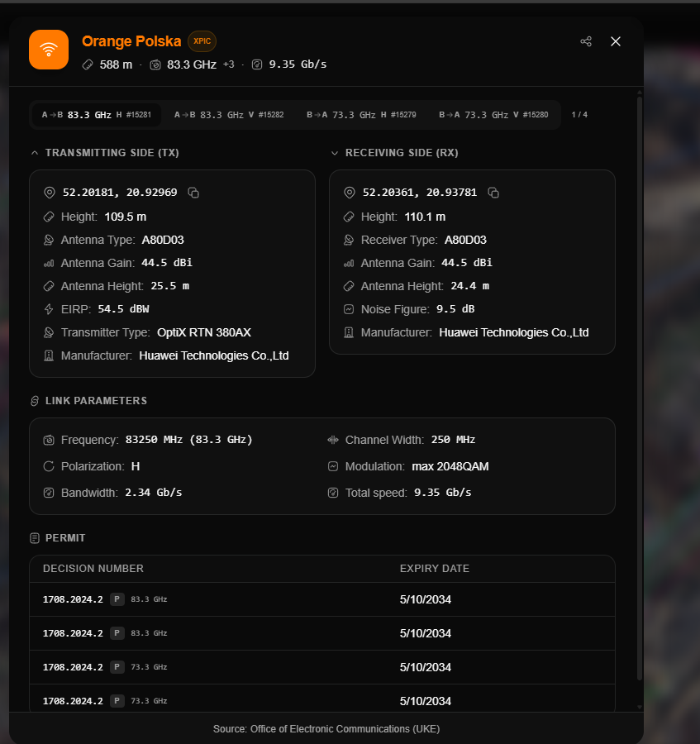Click the share link icon

click(586, 41)
